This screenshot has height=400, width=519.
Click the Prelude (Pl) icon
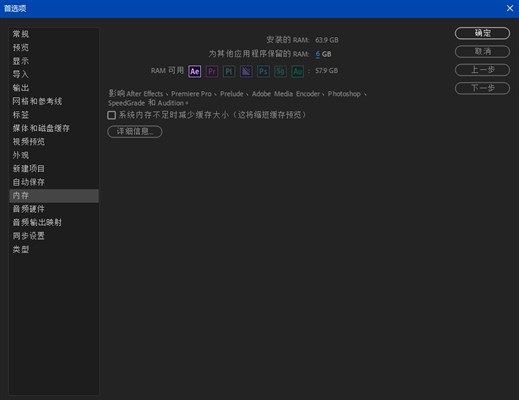[229, 71]
